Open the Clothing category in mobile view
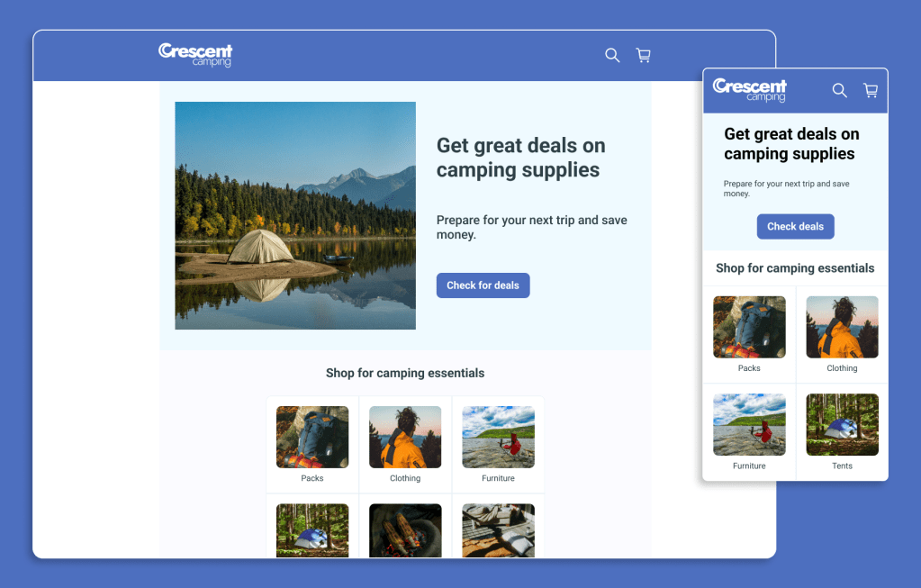 [842, 334]
